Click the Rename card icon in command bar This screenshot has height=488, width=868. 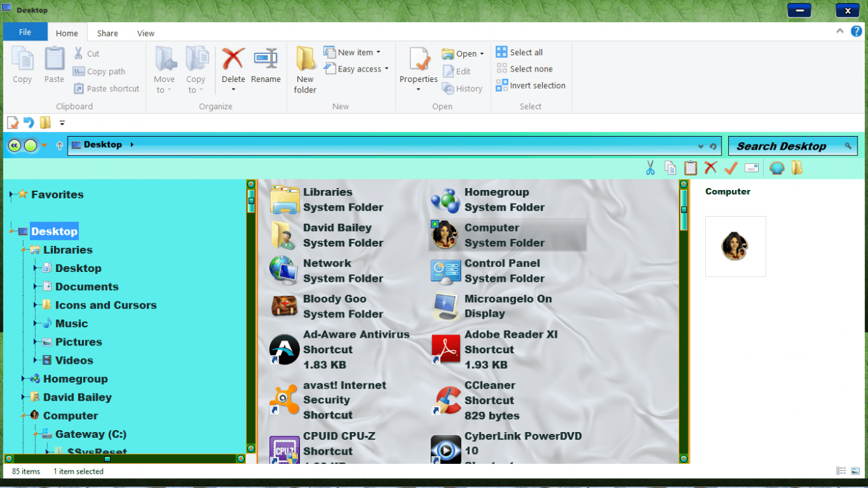752,169
